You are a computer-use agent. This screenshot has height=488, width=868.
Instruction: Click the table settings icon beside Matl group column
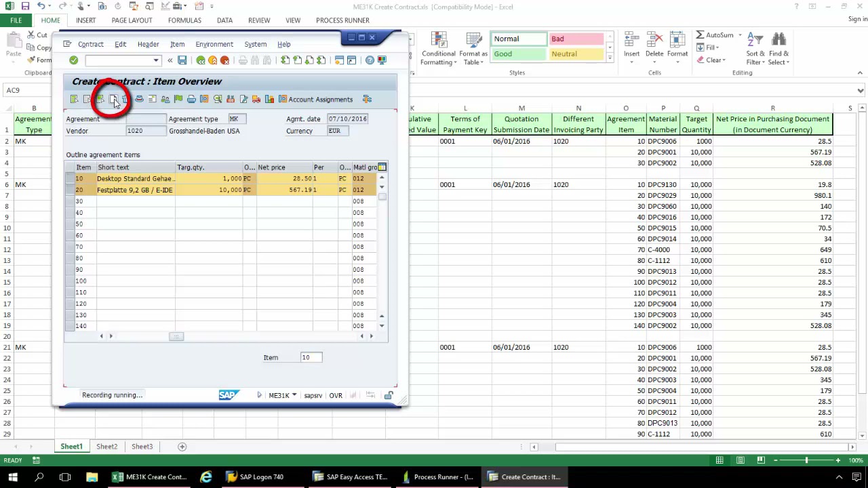tap(382, 167)
